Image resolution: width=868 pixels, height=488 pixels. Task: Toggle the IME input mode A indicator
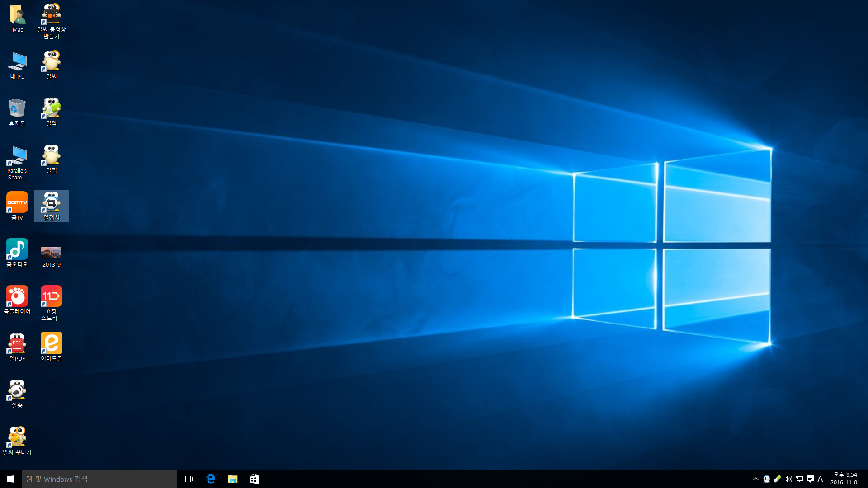click(820, 479)
